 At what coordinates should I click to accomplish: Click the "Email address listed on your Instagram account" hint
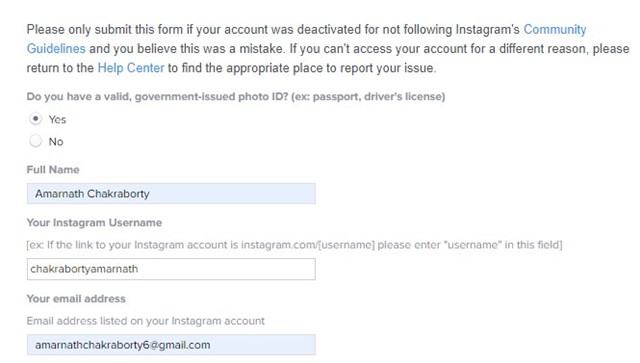[x=145, y=321]
